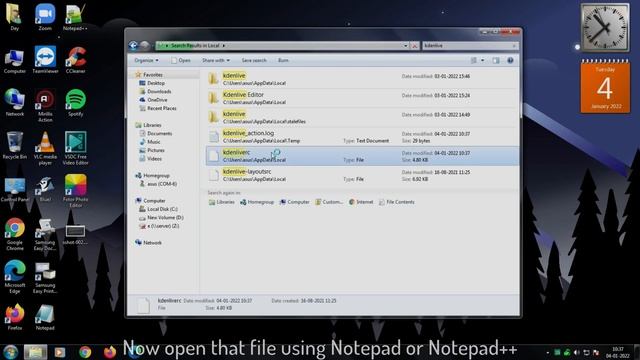Viewport: 640px width, 360px height.
Task: Select the kdenlive-layoutsrc file result
Action: click(x=362, y=175)
